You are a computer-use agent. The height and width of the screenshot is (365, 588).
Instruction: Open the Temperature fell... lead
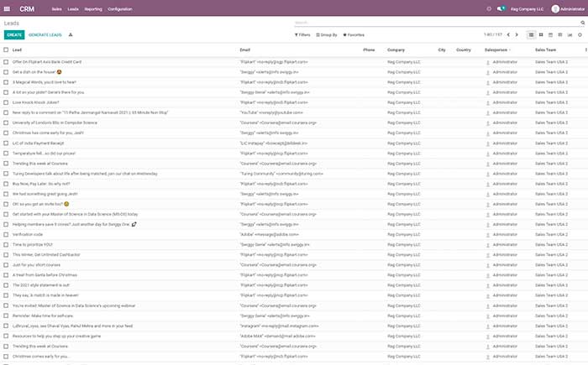click(44, 154)
